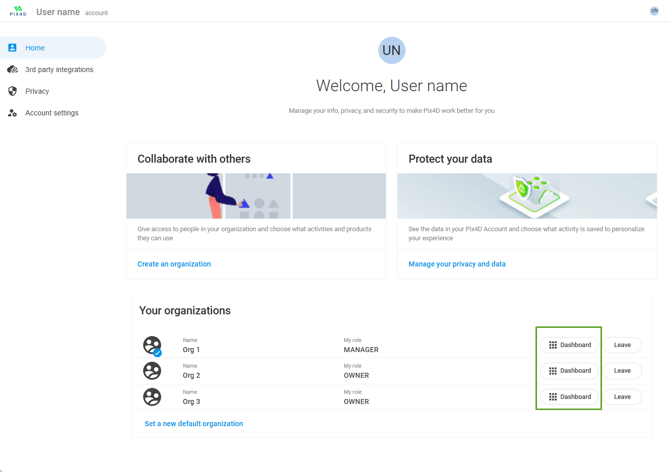Open the Home page from sidebar
The image size is (670, 472).
35,48
